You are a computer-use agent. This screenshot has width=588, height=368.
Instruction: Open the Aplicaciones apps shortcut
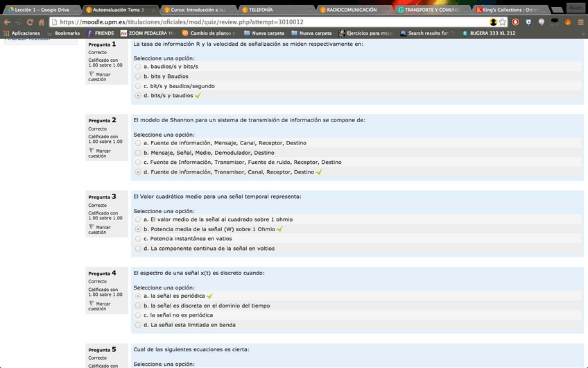[21, 33]
